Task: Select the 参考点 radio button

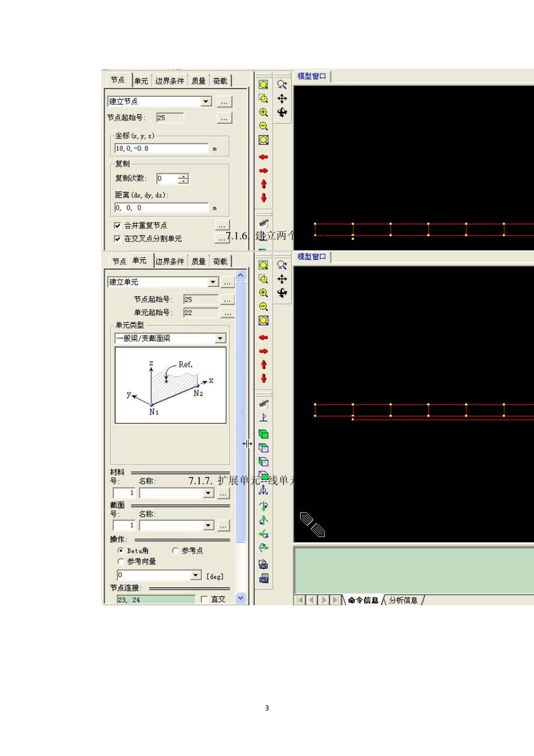Action: click(x=175, y=551)
